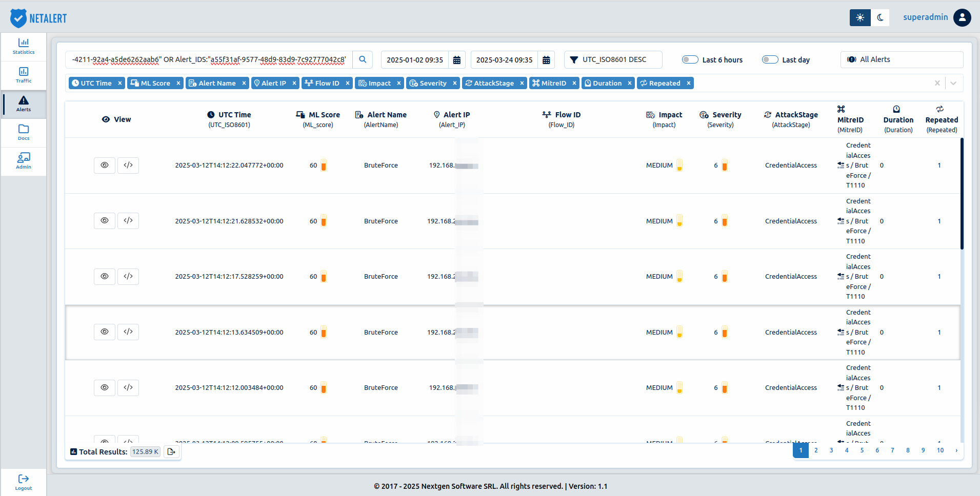980x496 pixels.
Task: Click the NetAlert shield logo
Action: coord(18,18)
